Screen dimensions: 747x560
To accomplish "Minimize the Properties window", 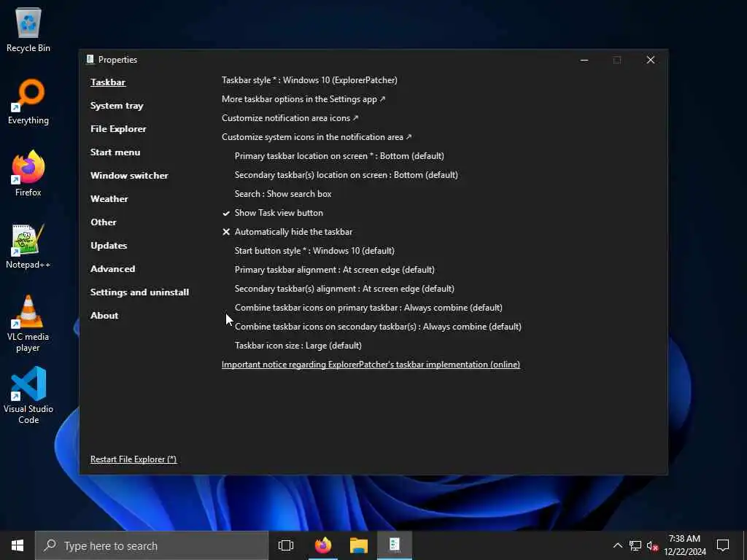I will coord(584,60).
